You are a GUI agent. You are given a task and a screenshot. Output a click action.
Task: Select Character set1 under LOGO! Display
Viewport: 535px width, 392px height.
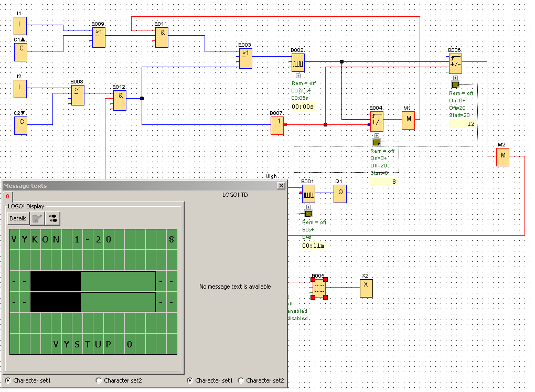[8, 380]
